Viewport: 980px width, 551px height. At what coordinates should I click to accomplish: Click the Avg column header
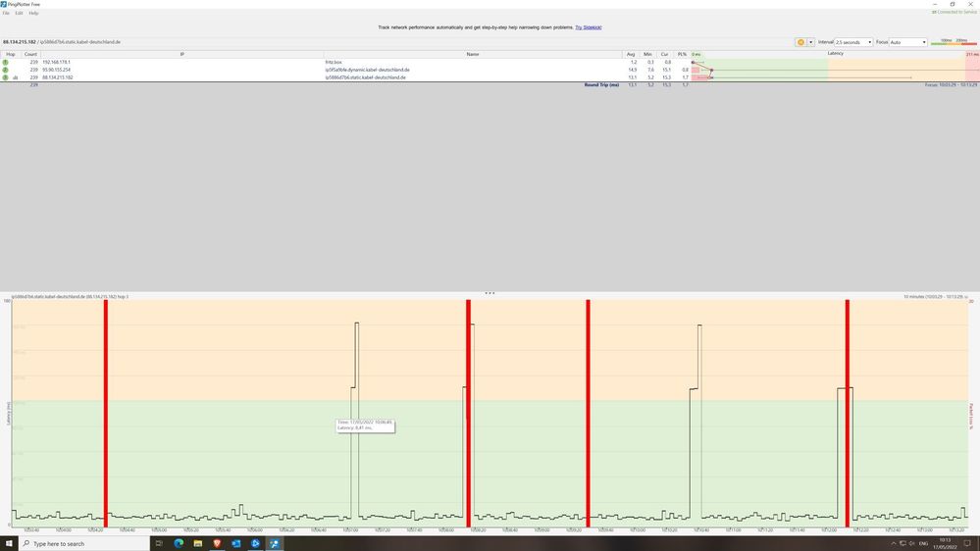631,54
